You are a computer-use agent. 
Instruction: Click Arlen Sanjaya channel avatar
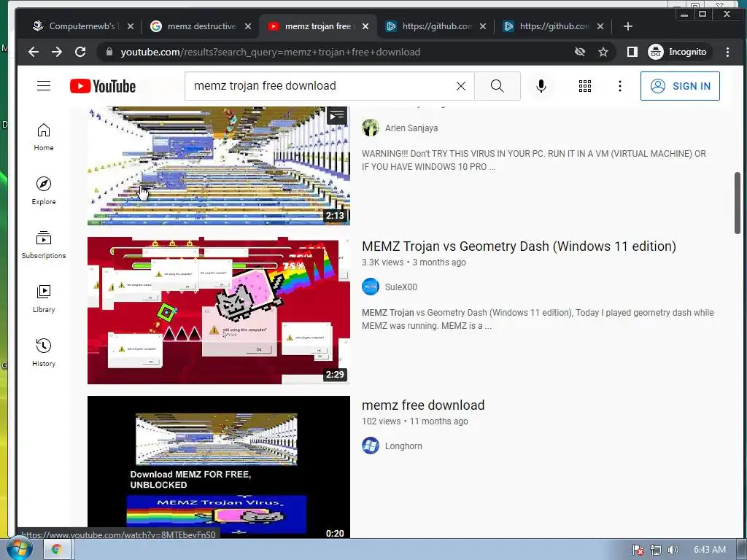tap(370, 128)
